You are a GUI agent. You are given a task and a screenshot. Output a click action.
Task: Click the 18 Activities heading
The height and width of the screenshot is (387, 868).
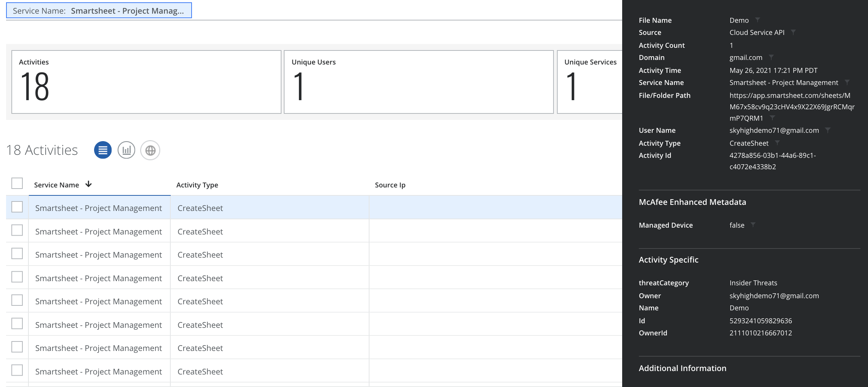[42, 150]
